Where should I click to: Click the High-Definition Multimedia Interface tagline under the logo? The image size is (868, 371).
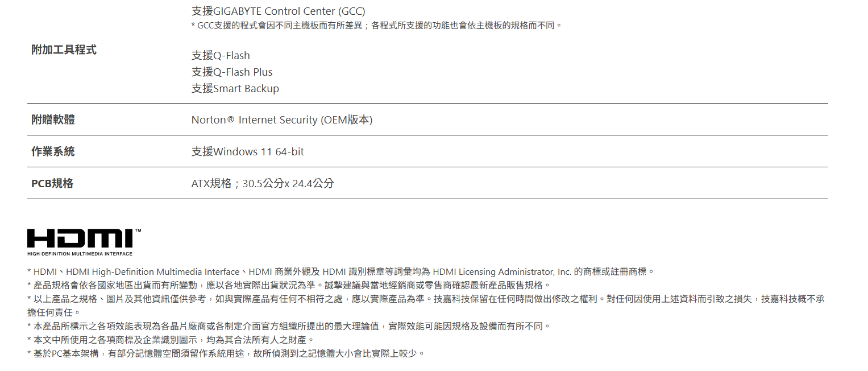pyautogui.click(x=80, y=254)
